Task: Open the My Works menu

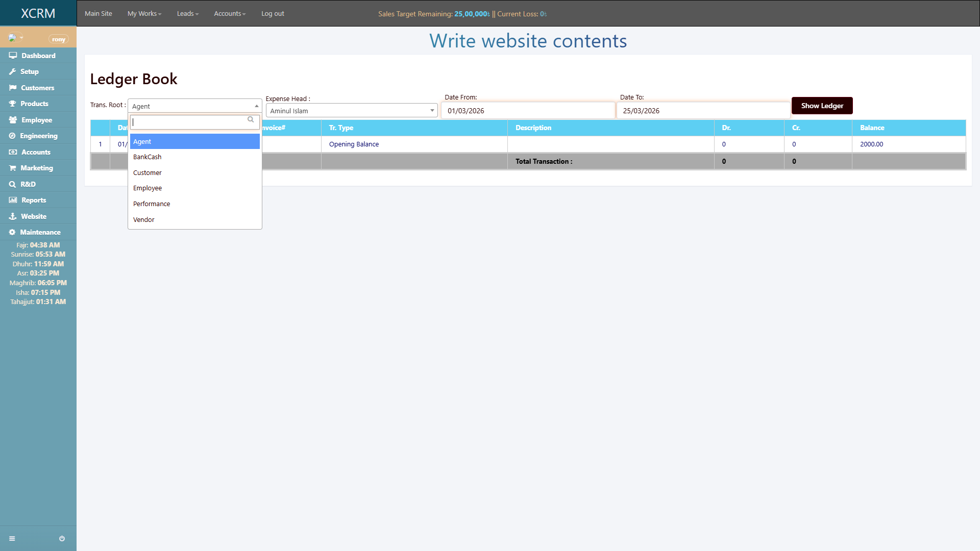Action: click(144, 13)
